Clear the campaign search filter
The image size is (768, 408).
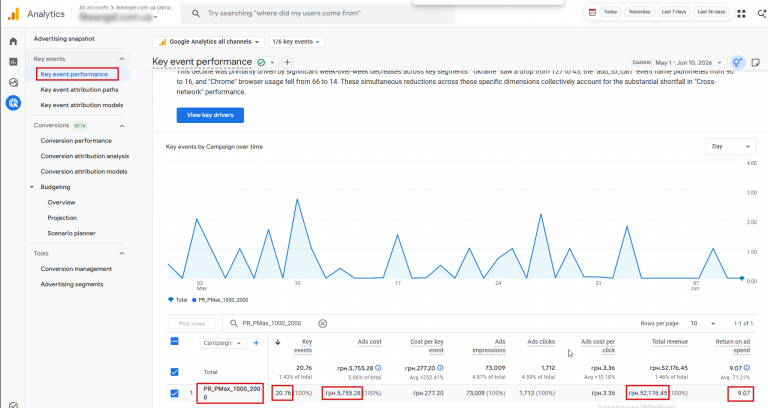tap(322, 323)
